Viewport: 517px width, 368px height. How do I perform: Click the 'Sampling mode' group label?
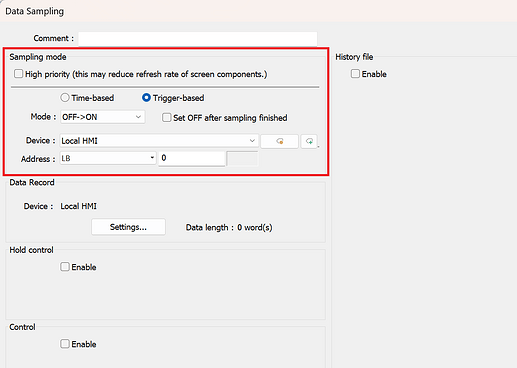(38, 57)
